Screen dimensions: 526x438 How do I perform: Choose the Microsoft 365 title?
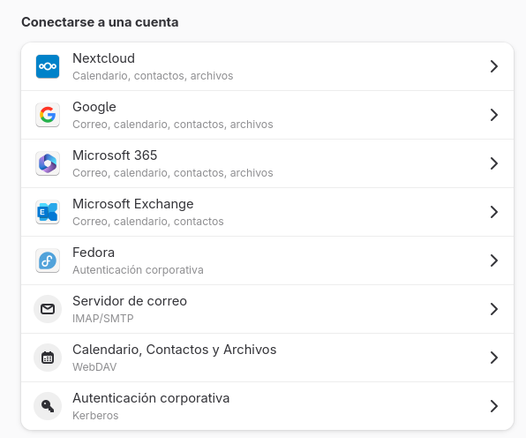tap(115, 155)
